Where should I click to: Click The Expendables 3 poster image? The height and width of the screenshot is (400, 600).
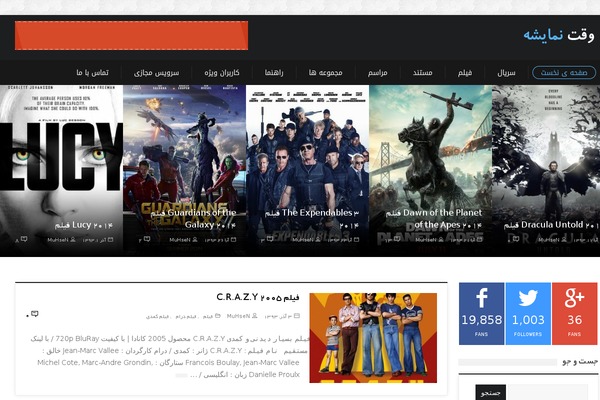tap(307, 171)
